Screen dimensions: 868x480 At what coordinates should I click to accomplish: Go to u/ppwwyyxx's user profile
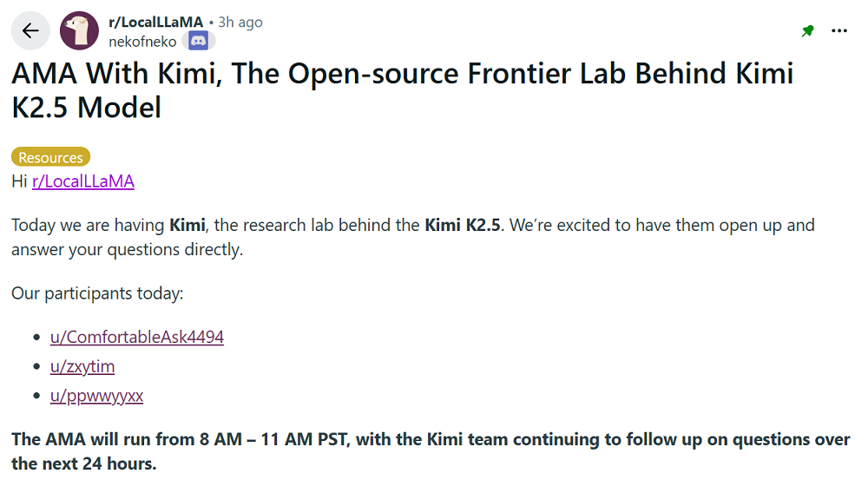96,396
